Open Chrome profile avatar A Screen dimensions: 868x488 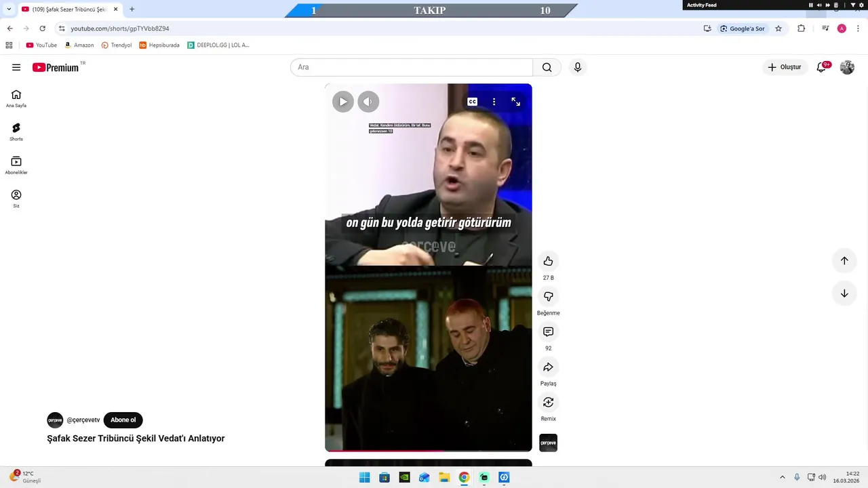pyautogui.click(x=842, y=28)
